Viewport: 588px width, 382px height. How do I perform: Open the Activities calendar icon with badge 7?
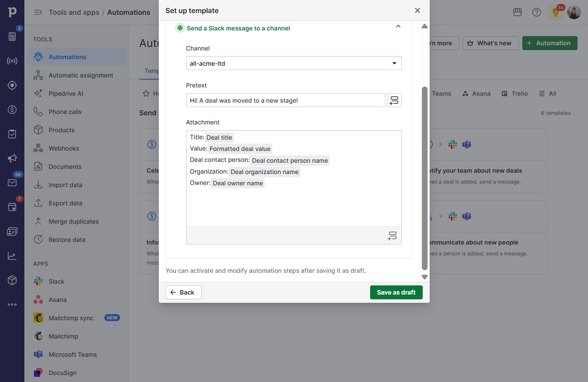coord(12,207)
